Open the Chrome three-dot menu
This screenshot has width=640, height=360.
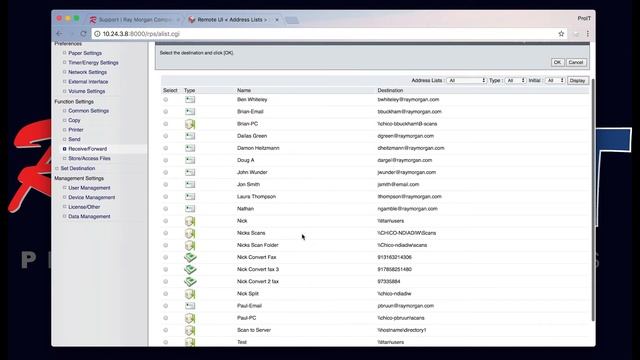(x=588, y=34)
